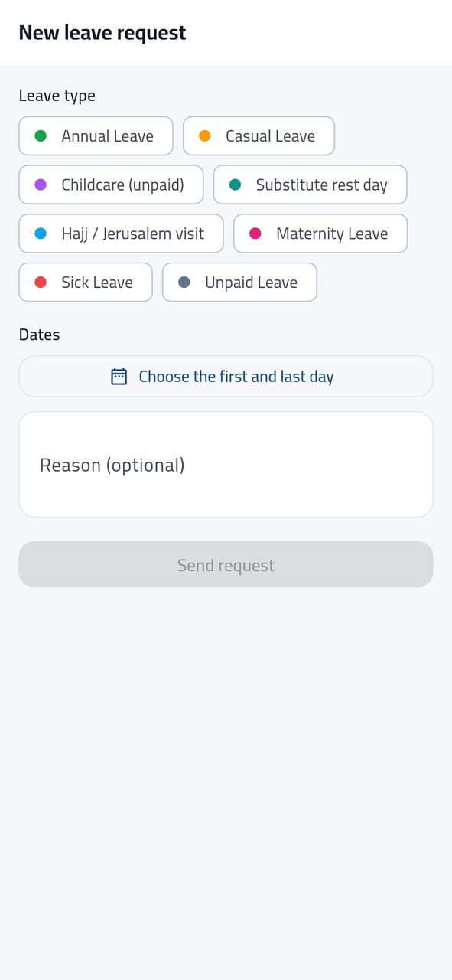Tap the Send request button
Viewport: 452px width, 980px height.
[x=226, y=565]
